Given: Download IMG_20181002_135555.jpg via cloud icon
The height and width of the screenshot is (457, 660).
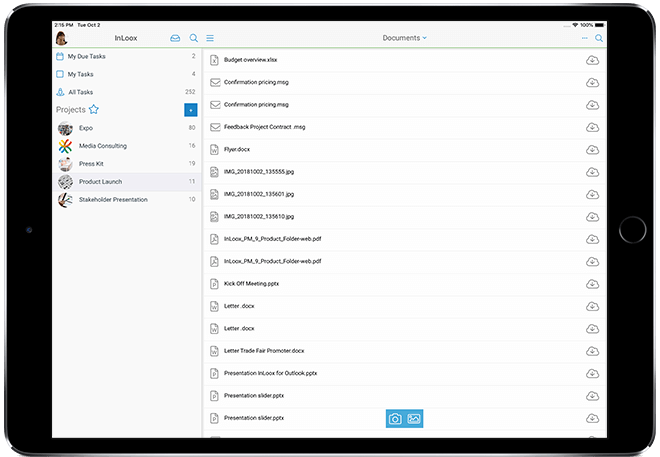Looking at the screenshot, I should point(592,172).
